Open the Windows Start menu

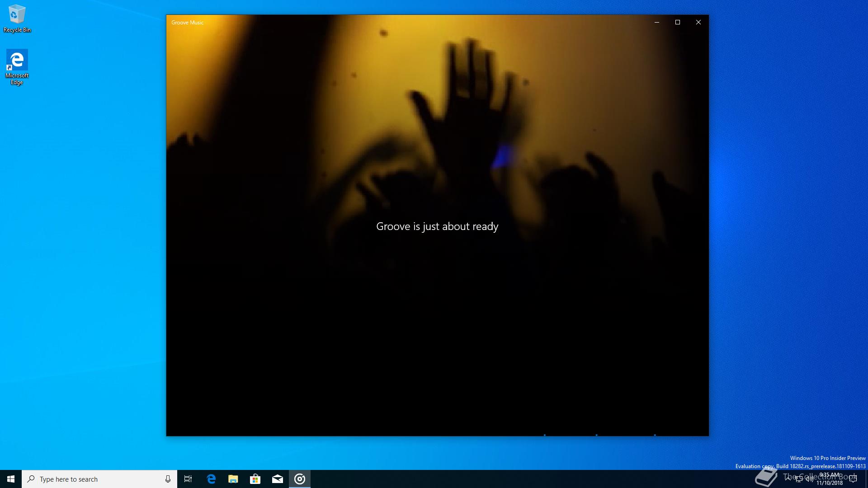pos(11,479)
